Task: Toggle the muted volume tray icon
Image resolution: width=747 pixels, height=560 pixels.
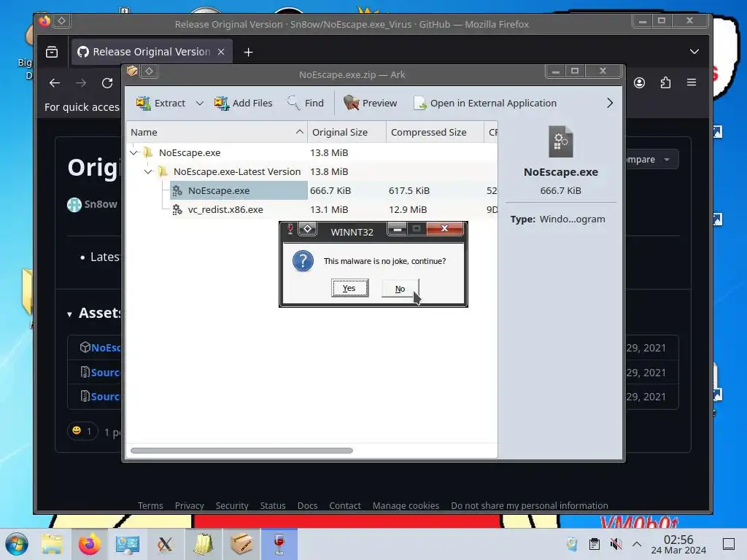Action: [616, 544]
